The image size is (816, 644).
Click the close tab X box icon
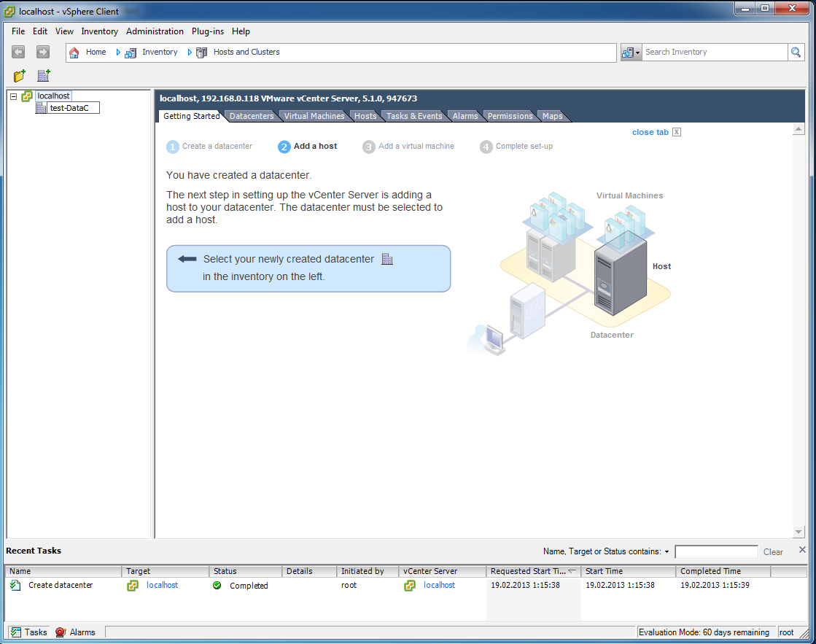click(677, 132)
